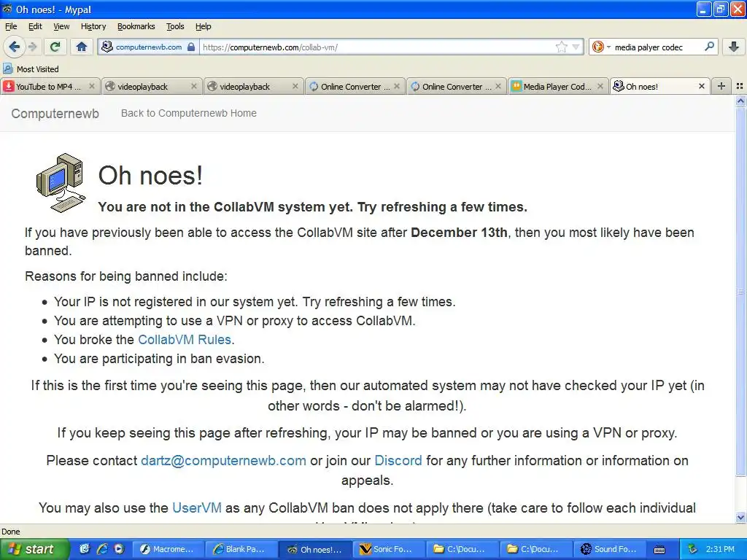Launch Internet Explorer quick launch icon
The image size is (747, 560).
102,549
